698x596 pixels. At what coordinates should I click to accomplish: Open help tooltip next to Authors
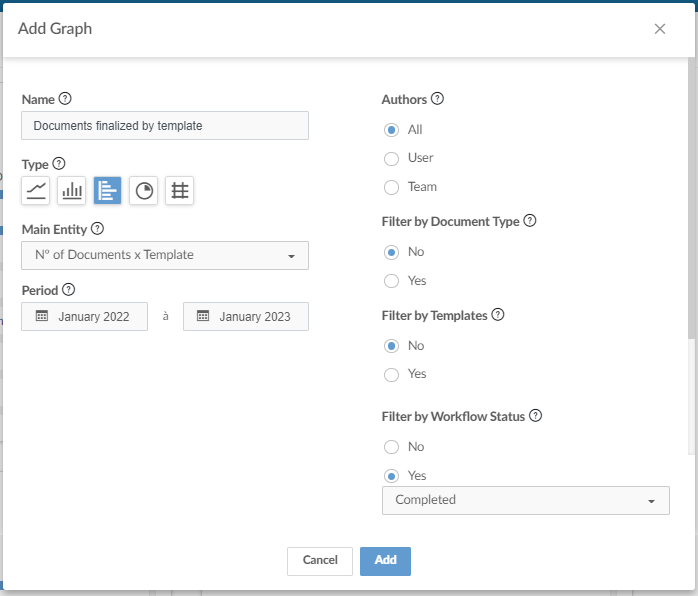coord(438,98)
